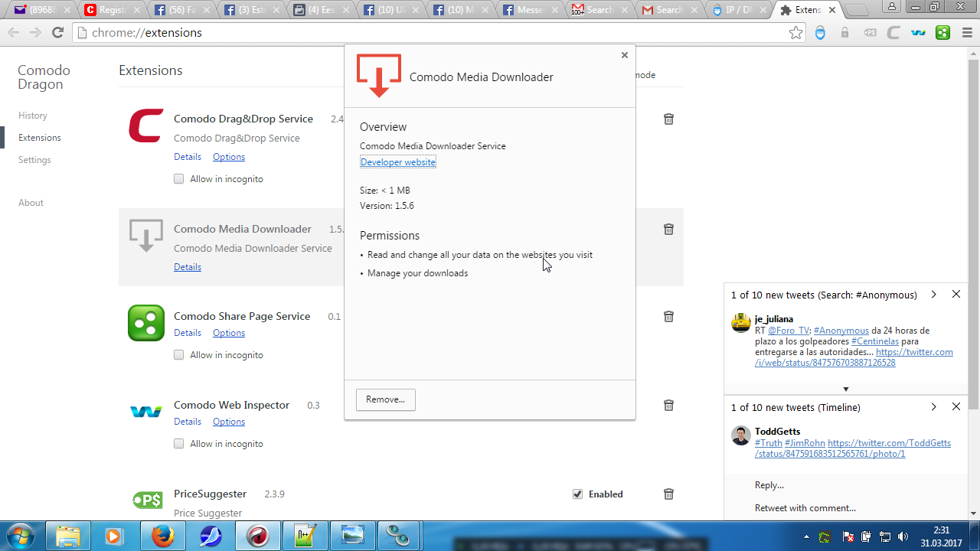Click the red Comodo Drag&Drop extension logo
This screenshot has width=980, height=551.
coord(145,126)
